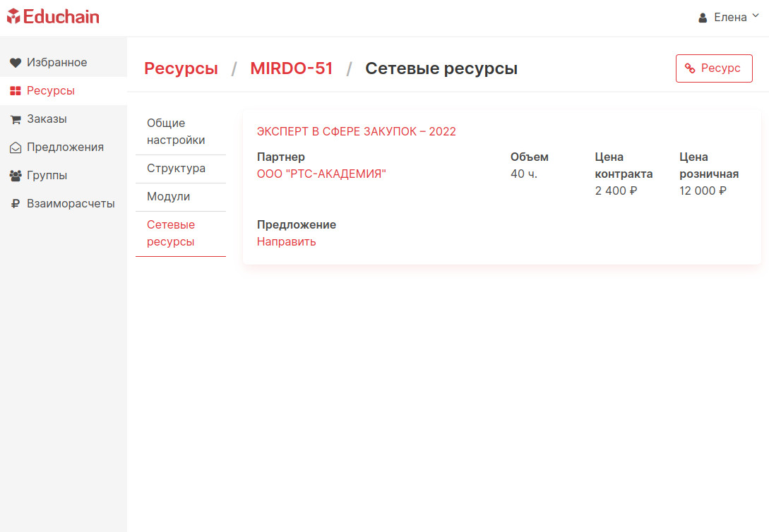Click the Направить link under Предложение
Image resolution: width=769 pixels, height=532 pixels.
[287, 242]
